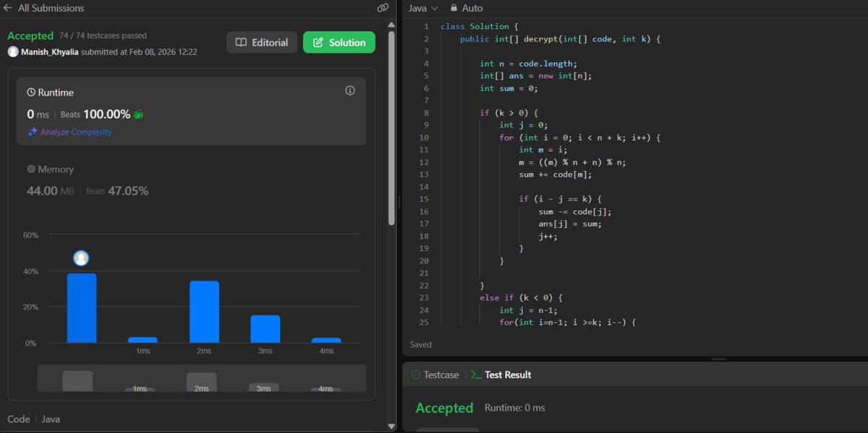Click user avatar marker above chart bar
The width and height of the screenshot is (868, 433).
[x=82, y=258]
